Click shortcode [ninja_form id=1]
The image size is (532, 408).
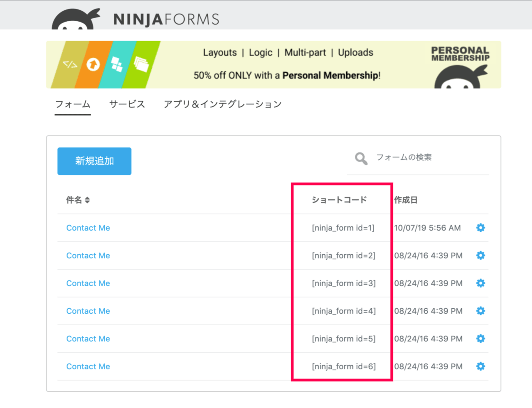click(x=343, y=228)
